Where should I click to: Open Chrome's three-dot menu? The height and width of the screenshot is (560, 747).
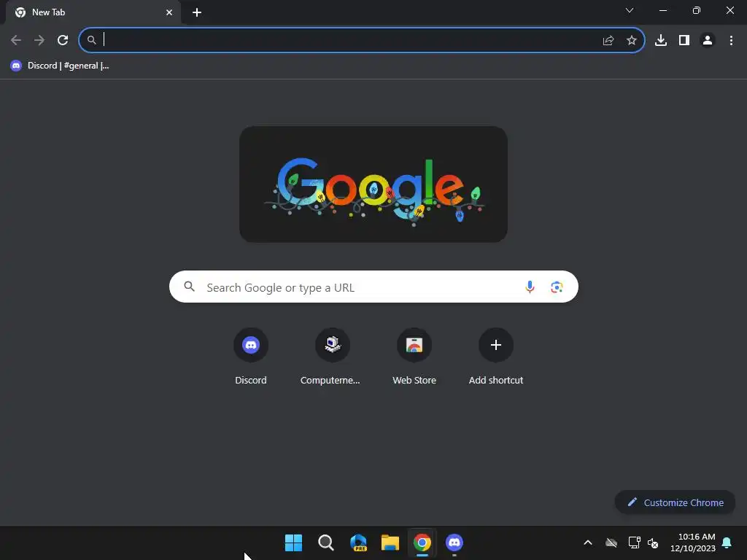point(731,41)
